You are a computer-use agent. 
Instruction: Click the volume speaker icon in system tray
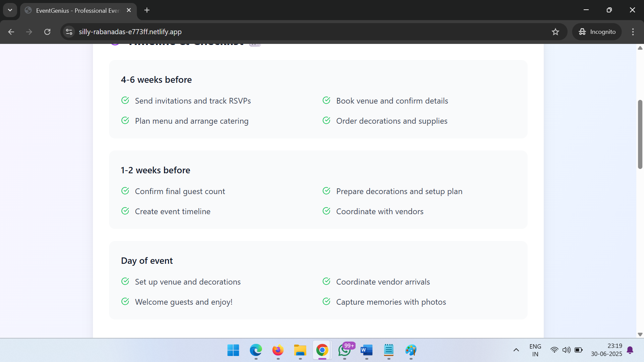[566, 350]
